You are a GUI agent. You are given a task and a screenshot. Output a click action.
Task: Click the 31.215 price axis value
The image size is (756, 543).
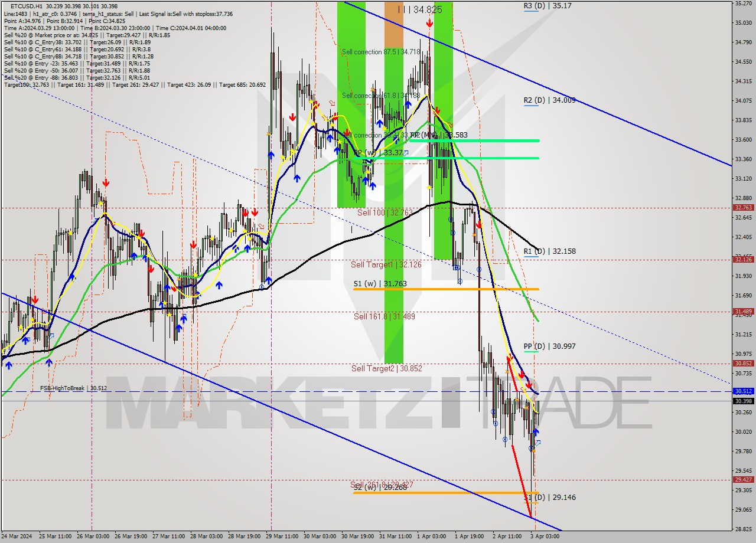pos(743,335)
